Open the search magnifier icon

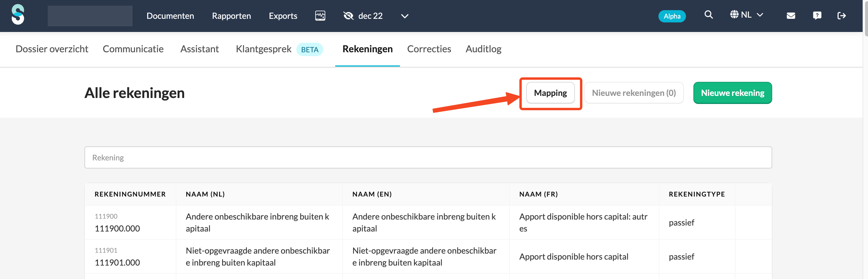[709, 15]
